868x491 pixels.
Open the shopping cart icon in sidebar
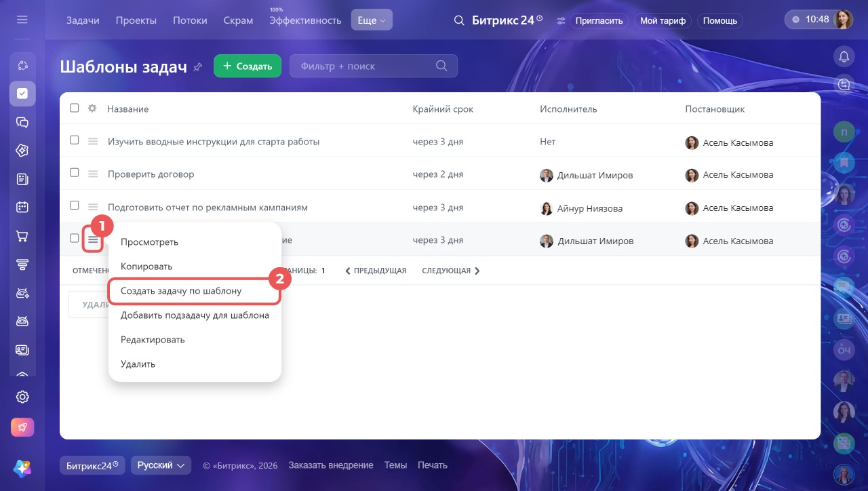(22, 237)
